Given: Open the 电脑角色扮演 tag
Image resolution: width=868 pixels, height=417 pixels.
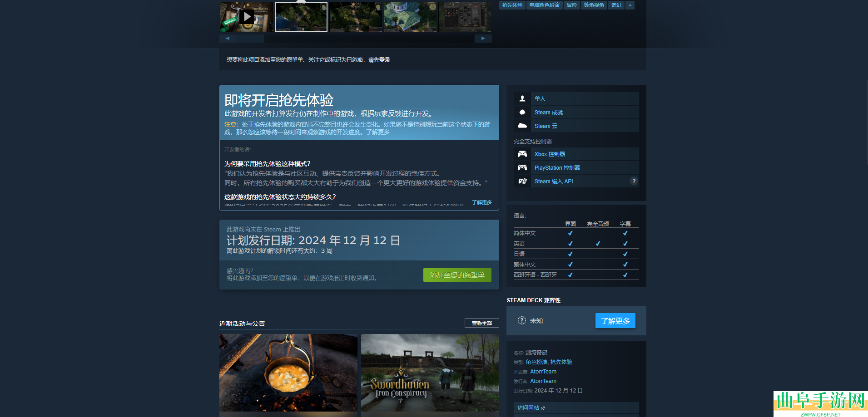Looking at the screenshot, I should tap(545, 5).
